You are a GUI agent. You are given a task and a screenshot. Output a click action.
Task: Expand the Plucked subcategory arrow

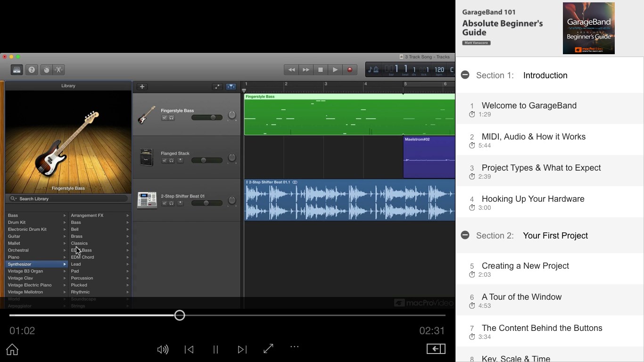pyautogui.click(x=128, y=285)
